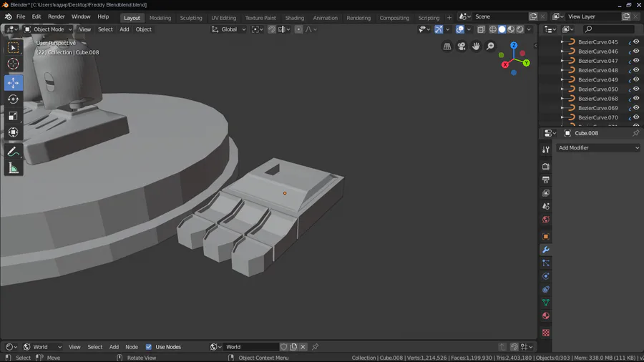Open viewport shading options dropdown arrow
This screenshot has height=362, width=644.
(x=529, y=29)
